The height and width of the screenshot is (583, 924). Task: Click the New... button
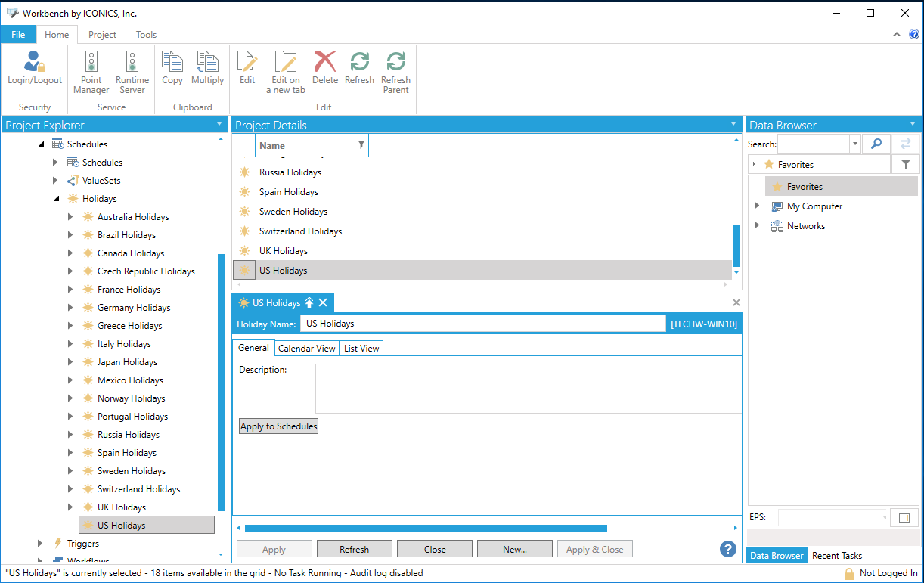tap(515, 548)
